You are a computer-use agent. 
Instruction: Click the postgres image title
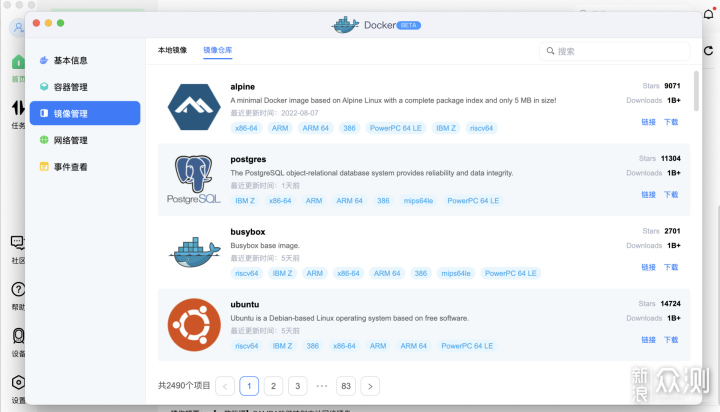(248, 159)
